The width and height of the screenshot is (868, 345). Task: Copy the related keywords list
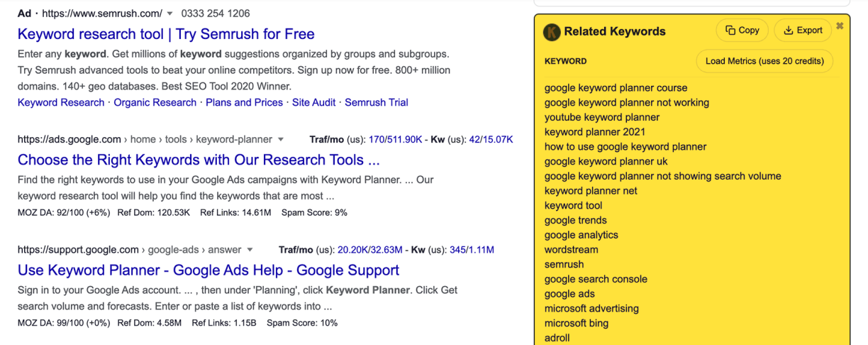click(742, 31)
